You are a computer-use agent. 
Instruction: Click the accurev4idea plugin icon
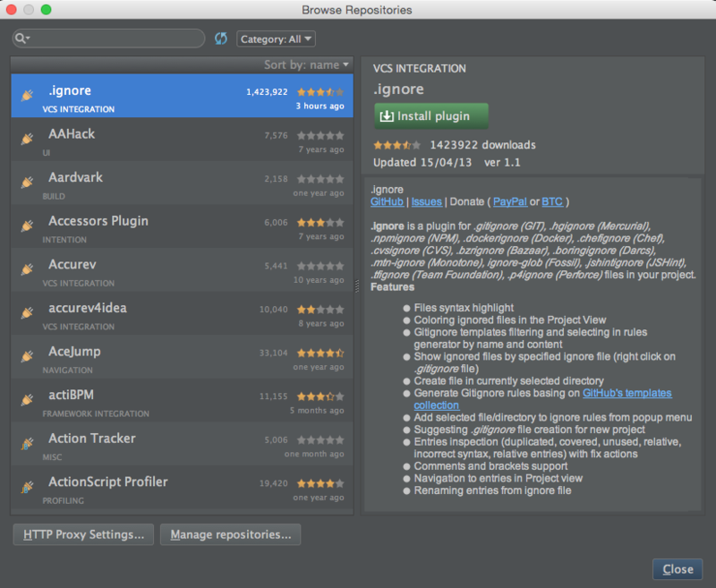click(x=28, y=312)
